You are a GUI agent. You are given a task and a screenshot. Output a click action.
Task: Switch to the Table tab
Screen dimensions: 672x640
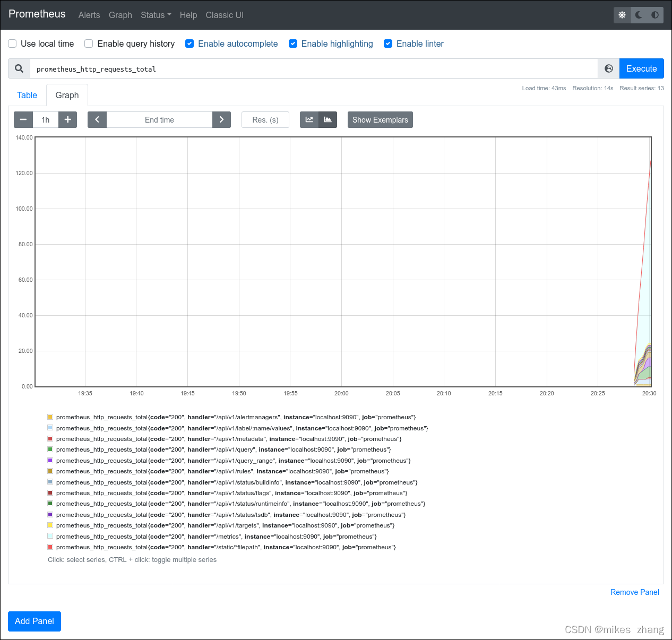tap(27, 95)
